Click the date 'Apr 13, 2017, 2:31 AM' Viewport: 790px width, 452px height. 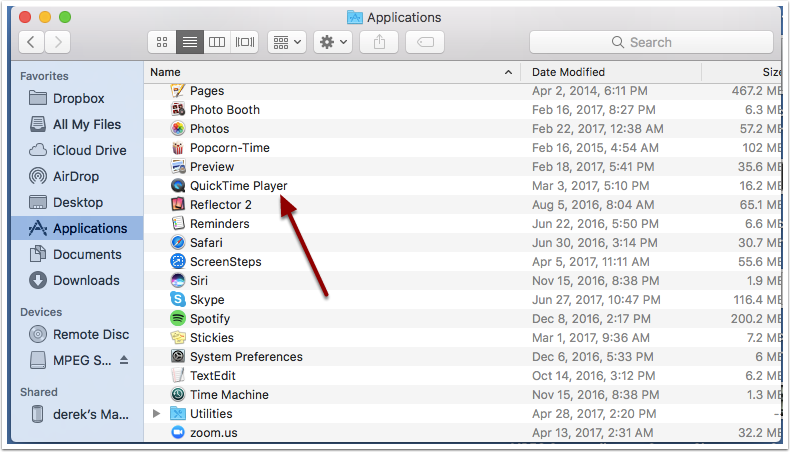click(x=592, y=432)
